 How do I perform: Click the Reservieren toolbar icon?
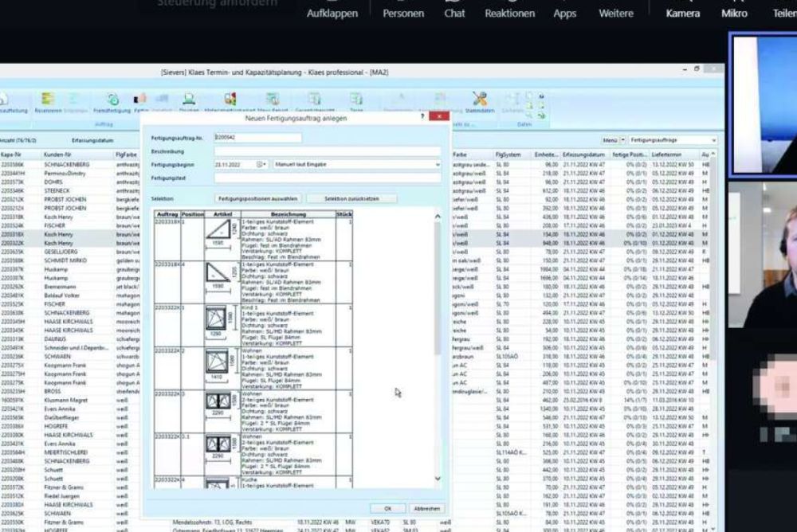tap(49, 102)
